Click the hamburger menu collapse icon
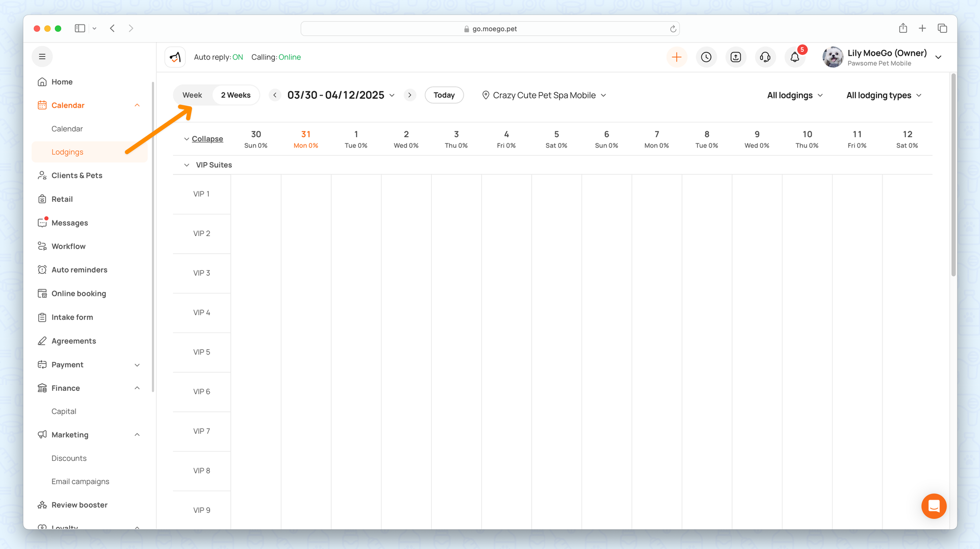 (x=42, y=57)
